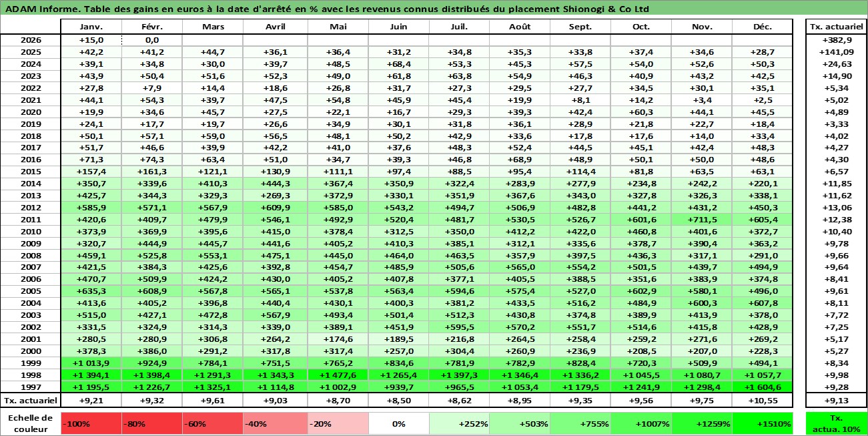Click the 'Mai' column header
The image size is (868, 436).
(338, 27)
